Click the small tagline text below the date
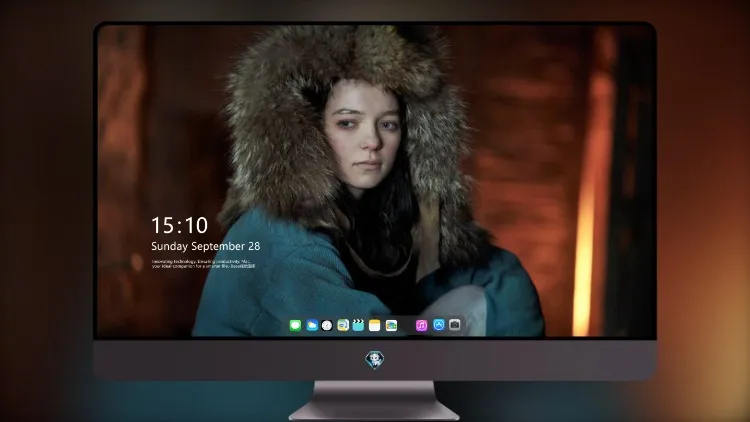Screen dimensions: 750x422 203,264
